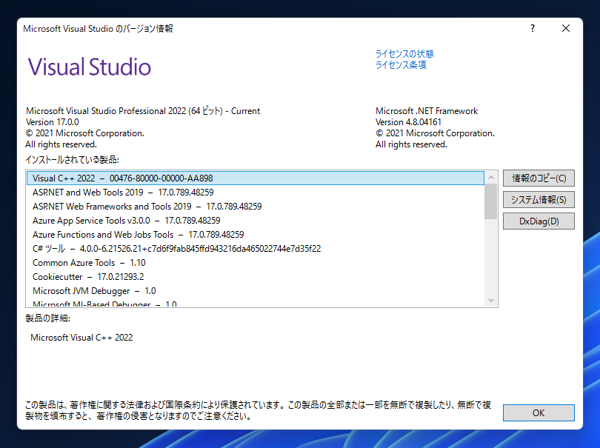Screen dimensions: 600x448
Task: Click Microsoft .NET Framework heading text
Action: tap(427, 111)
